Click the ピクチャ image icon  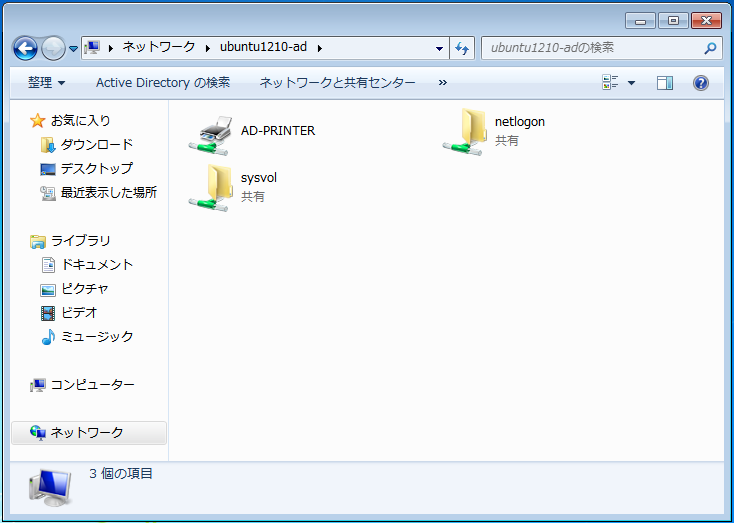[48, 290]
